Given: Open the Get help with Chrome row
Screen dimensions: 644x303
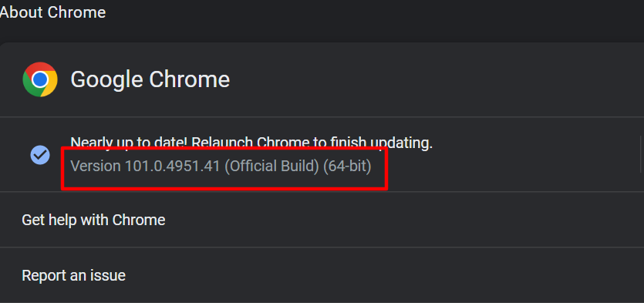Looking at the screenshot, I should pos(322,220).
